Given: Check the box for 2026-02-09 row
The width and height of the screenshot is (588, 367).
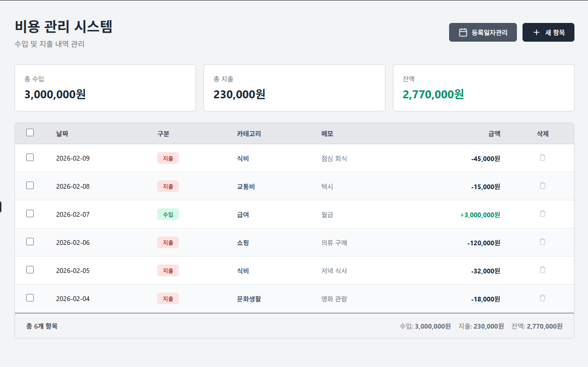Looking at the screenshot, I should pyautogui.click(x=30, y=158).
